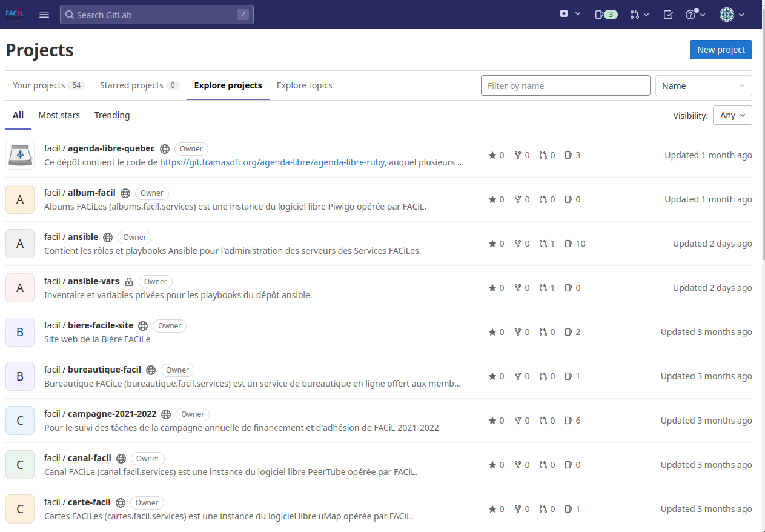Open the Name sort dropdown

[704, 85]
